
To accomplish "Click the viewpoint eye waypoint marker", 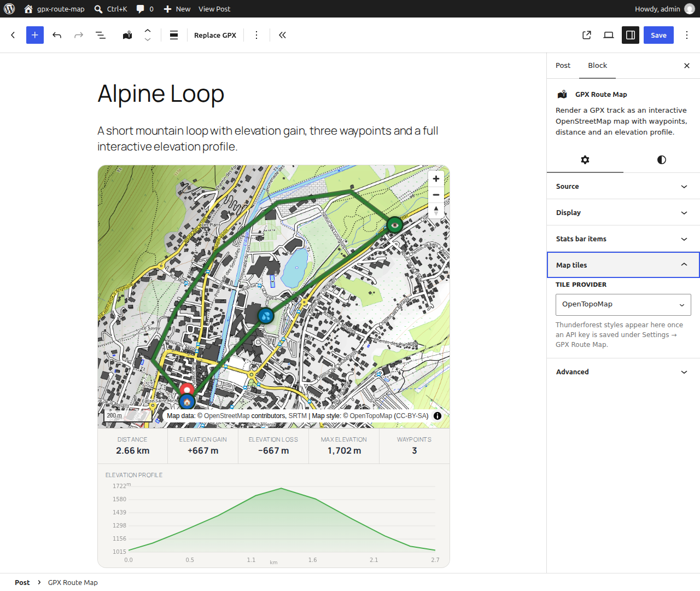I will [x=394, y=225].
